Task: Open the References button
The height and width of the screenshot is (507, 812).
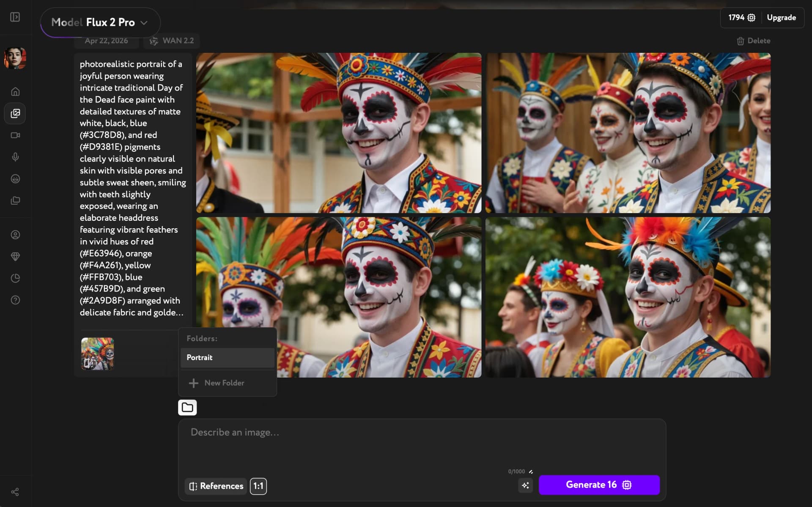Action: [x=216, y=486]
